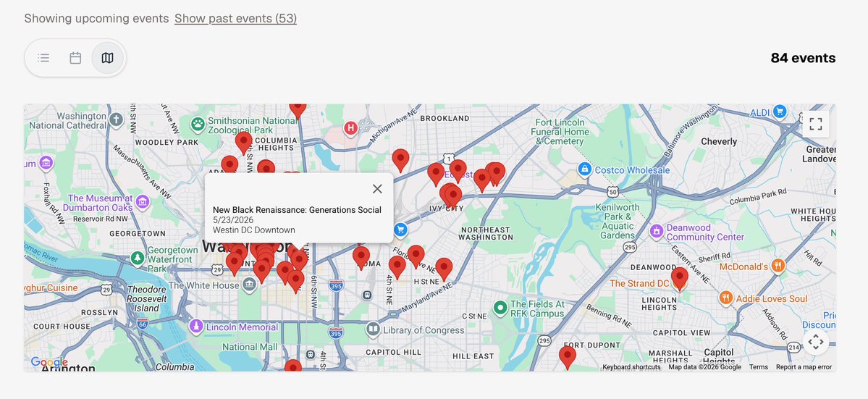
Task: Click the museum icon at far left edge
Action: pos(46,163)
